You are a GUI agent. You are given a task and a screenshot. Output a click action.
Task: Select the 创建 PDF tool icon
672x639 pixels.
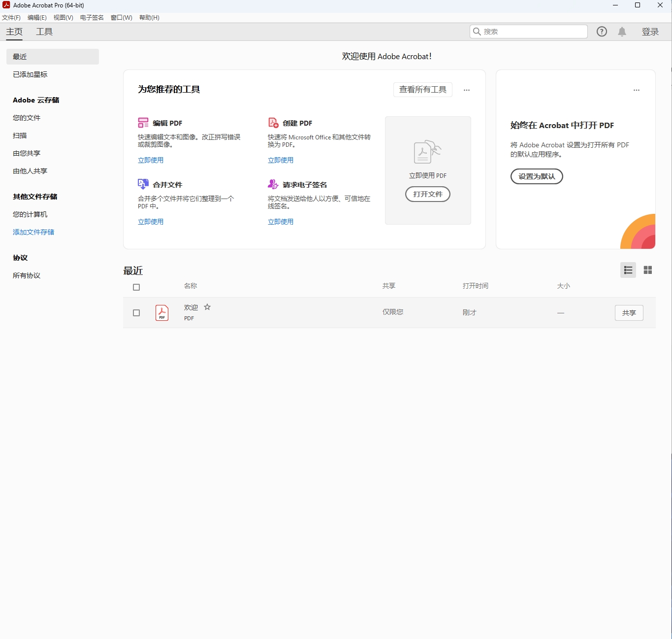coord(273,123)
